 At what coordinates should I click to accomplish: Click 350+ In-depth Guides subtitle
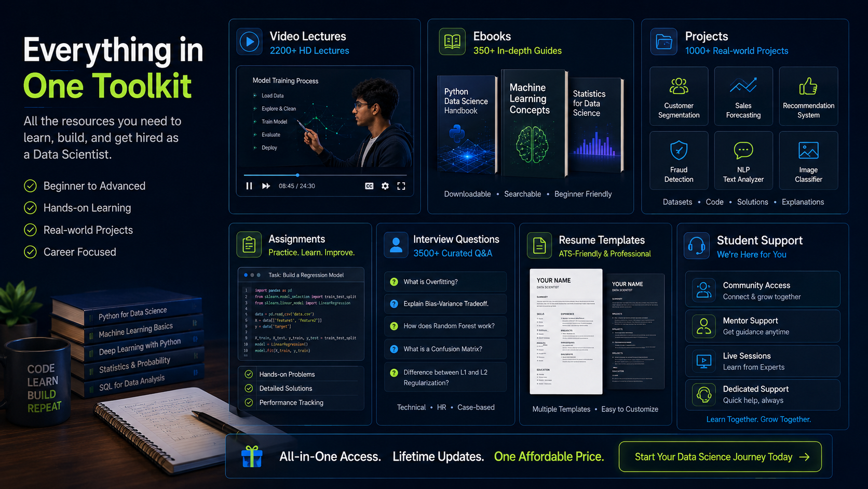(518, 51)
